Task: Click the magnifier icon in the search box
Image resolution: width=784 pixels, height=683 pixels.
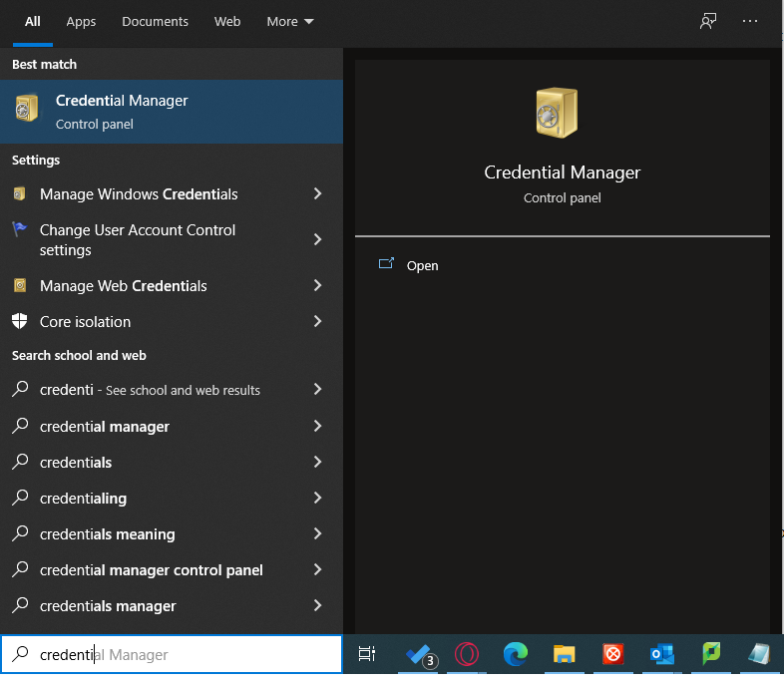Action: click(x=20, y=653)
